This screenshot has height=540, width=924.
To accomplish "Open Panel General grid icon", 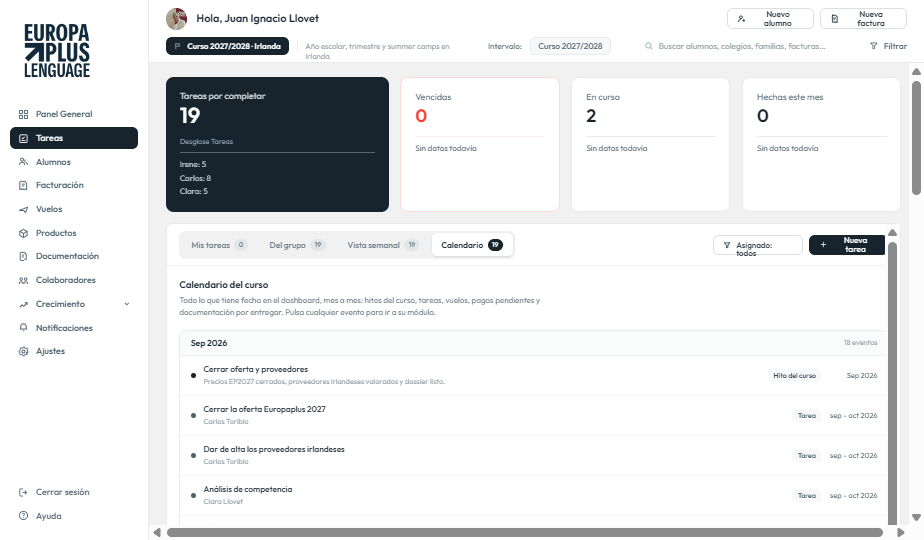I will click(x=24, y=114).
